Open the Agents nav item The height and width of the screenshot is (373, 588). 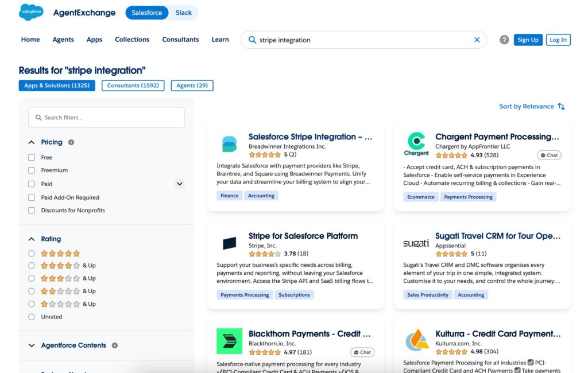(63, 40)
